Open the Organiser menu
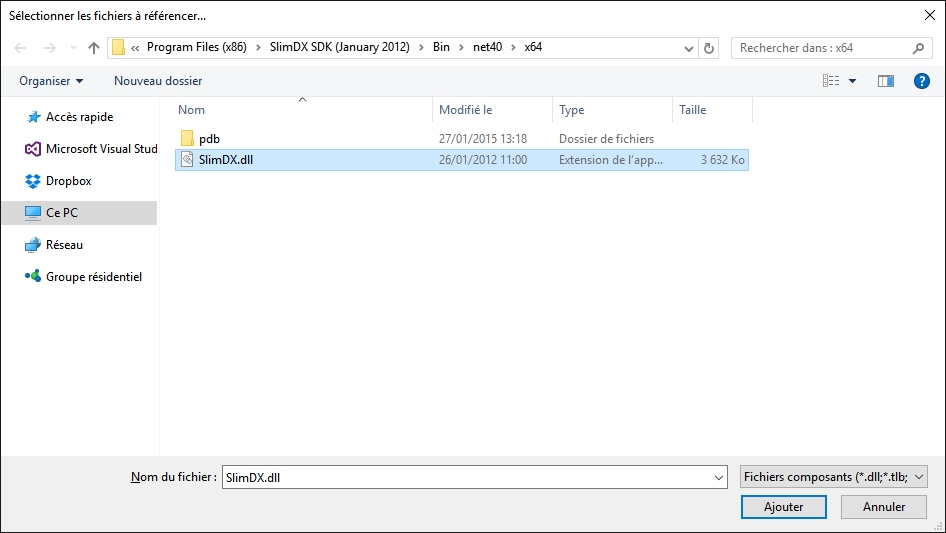946x533 pixels. (x=51, y=81)
